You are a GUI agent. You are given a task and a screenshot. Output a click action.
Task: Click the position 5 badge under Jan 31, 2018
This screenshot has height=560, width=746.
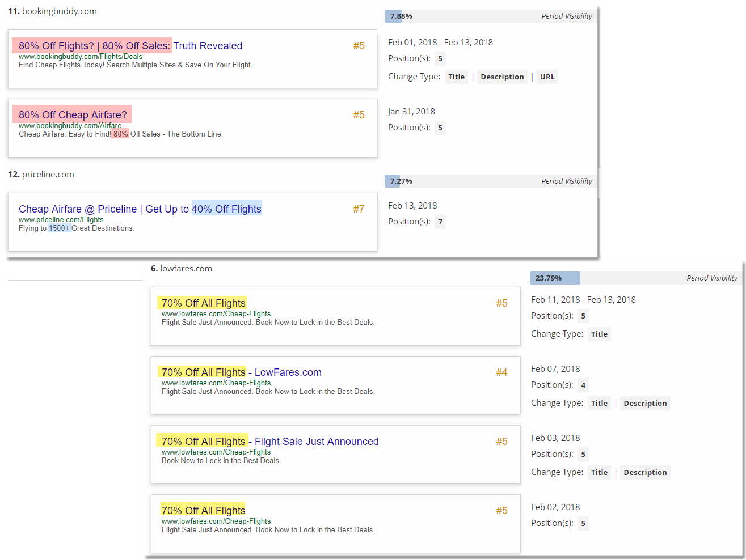[x=440, y=128]
